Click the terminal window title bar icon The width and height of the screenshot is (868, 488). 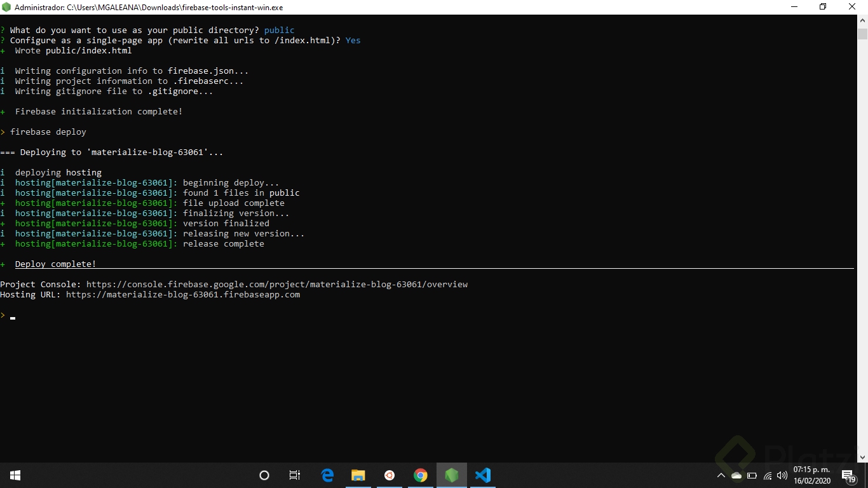pos(7,7)
